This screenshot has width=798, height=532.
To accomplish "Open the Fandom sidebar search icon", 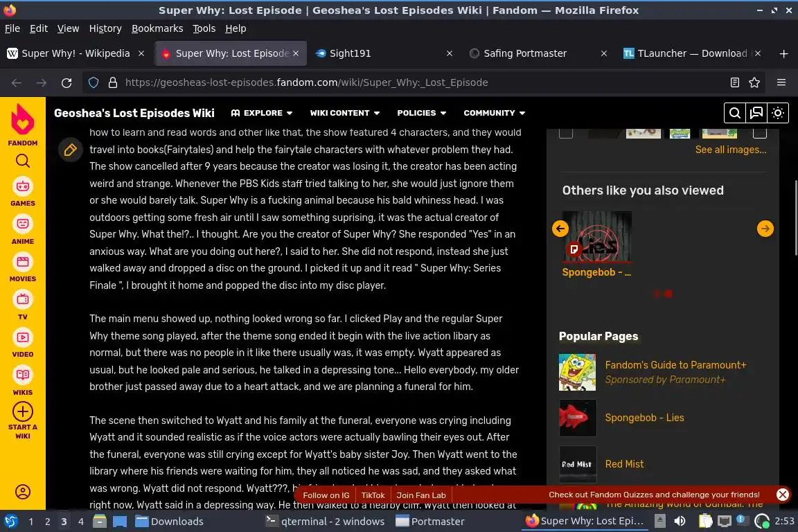I will click(x=22, y=161).
